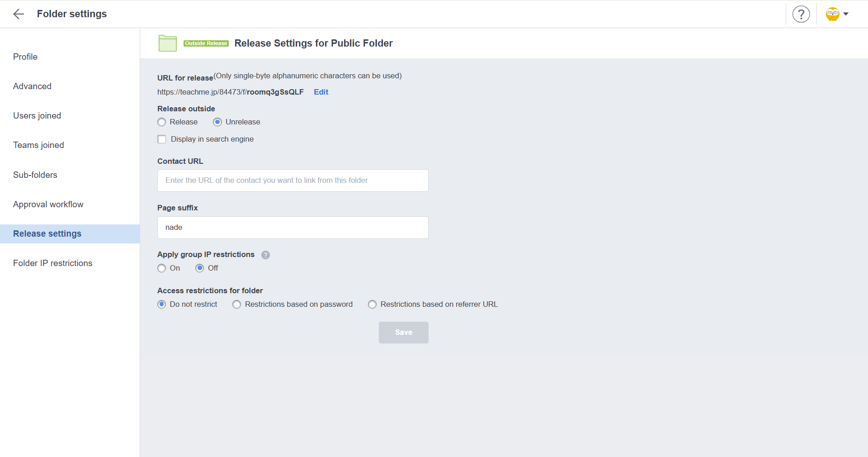Select Restrictions based on password
Screen dimensions: 868x457
pyautogui.click(x=237, y=305)
